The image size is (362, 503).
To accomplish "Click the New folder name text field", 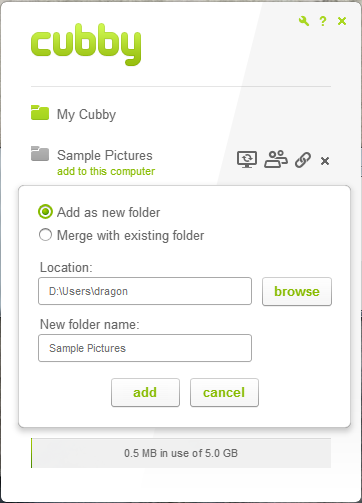I will coord(145,348).
